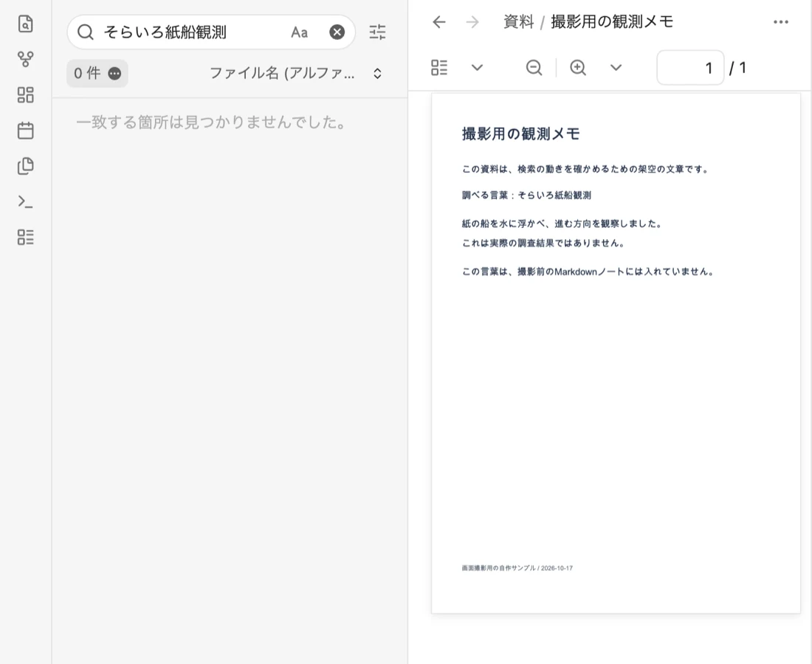The height and width of the screenshot is (664, 812).
Task: Open the more options three-dot menu
Action: click(781, 21)
